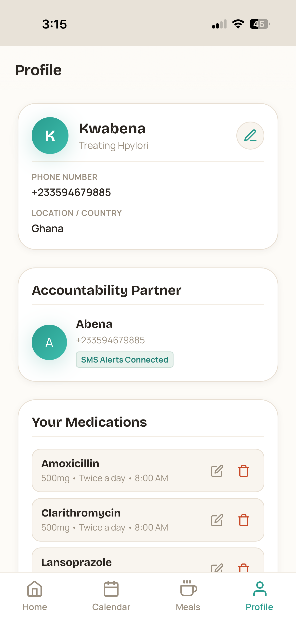Tap the battery indicator in status bar

tap(260, 24)
